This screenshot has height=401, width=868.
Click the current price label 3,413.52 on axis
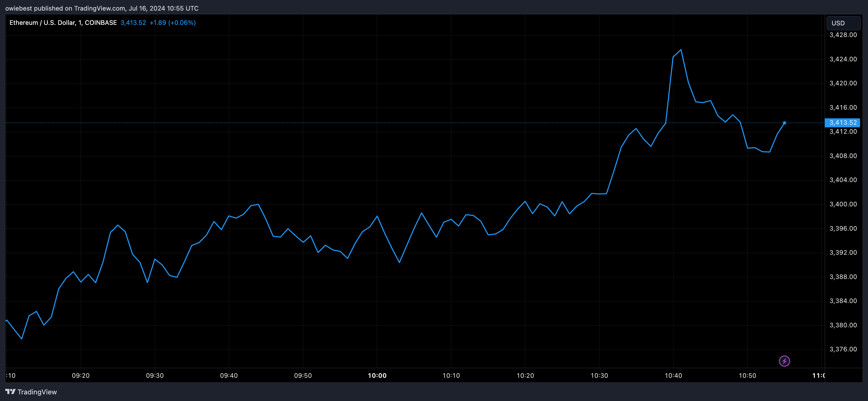(842, 123)
